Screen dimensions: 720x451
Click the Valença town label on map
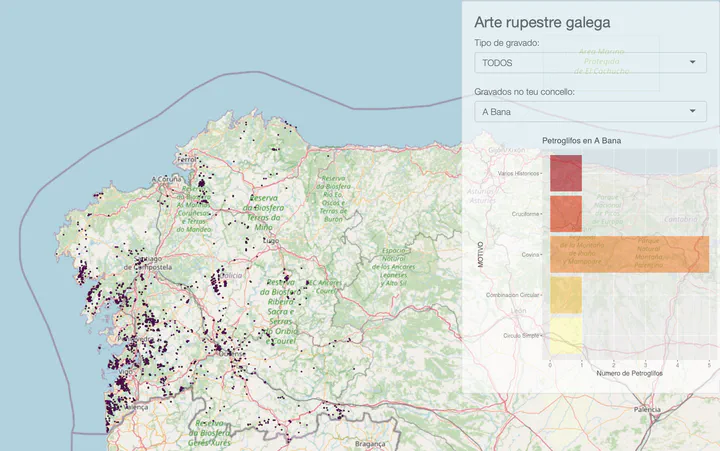(x=135, y=407)
